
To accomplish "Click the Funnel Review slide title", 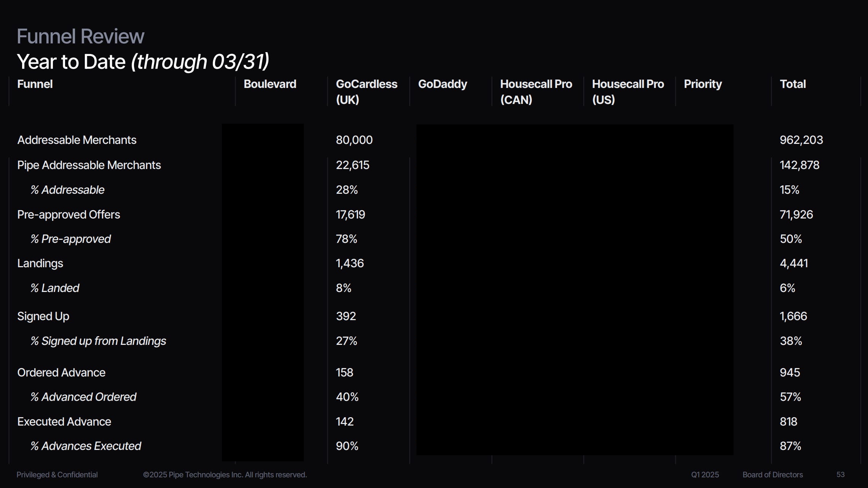I will (x=80, y=37).
